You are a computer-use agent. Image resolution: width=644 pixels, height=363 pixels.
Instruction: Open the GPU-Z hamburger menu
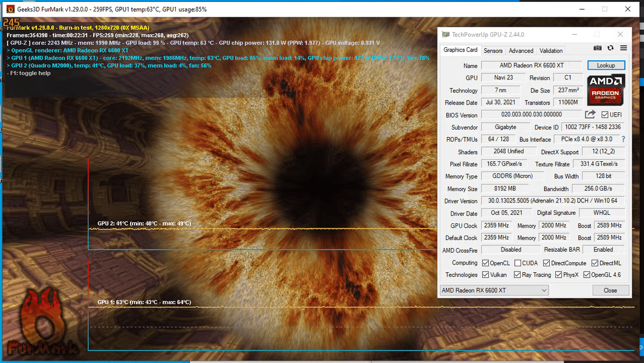(624, 48)
